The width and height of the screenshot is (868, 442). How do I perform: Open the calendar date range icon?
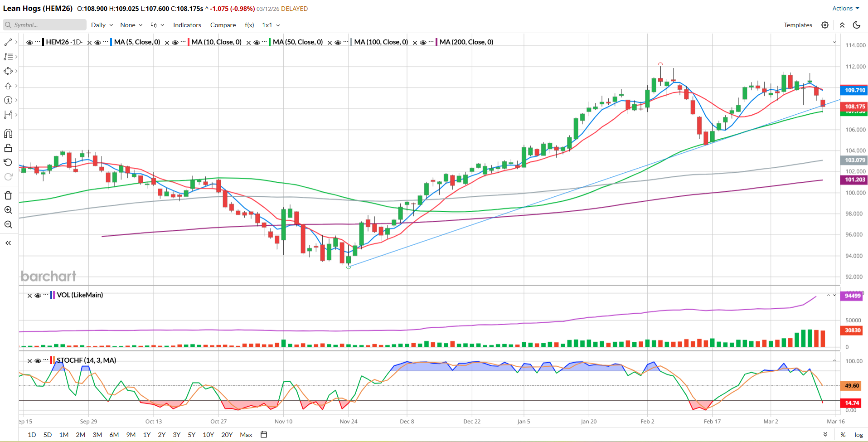[x=264, y=434]
